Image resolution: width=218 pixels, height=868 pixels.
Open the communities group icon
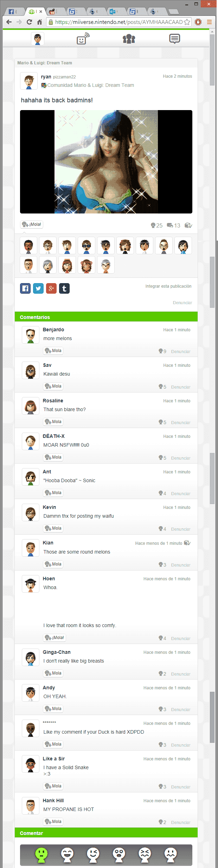129,39
